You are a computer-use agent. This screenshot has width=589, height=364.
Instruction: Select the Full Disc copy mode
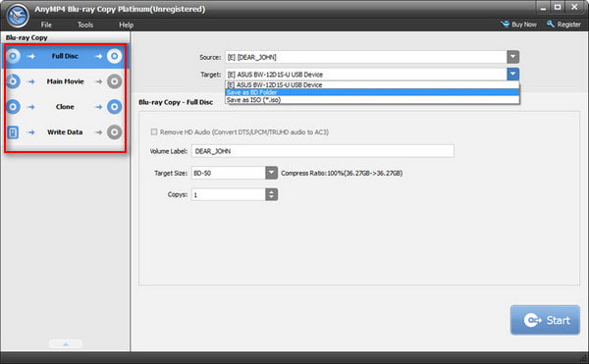click(x=65, y=56)
